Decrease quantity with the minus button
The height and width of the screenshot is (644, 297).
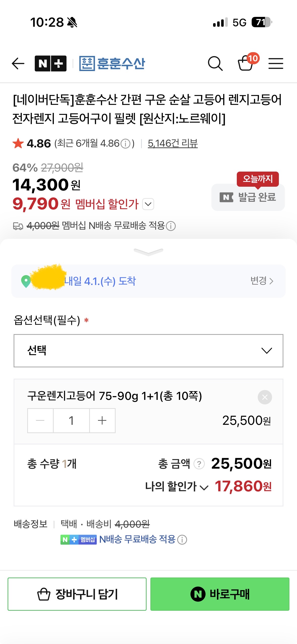pyautogui.click(x=40, y=421)
